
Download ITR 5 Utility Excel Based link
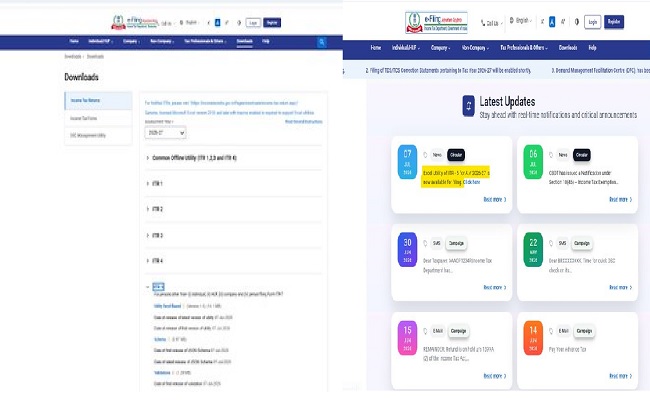(167, 306)
